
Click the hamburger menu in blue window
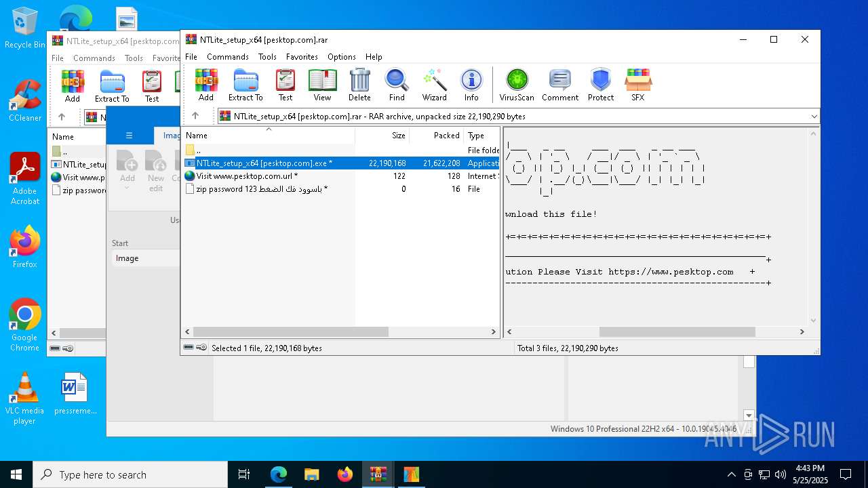coord(129,135)
